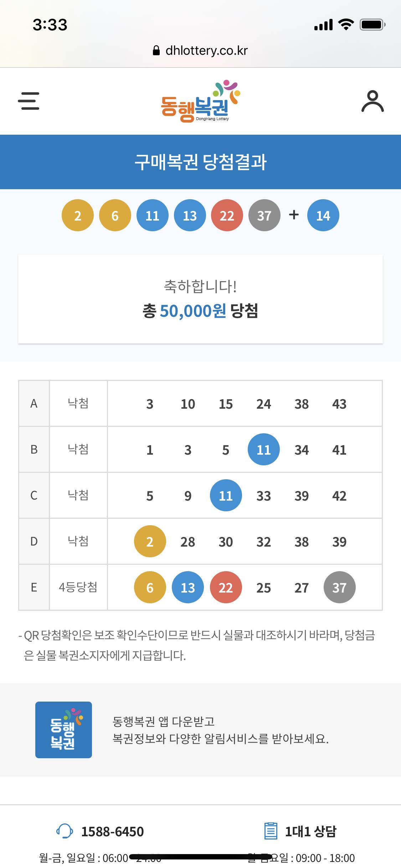Tap dhlottery.co.kr address bar

[x=206, y=51]
